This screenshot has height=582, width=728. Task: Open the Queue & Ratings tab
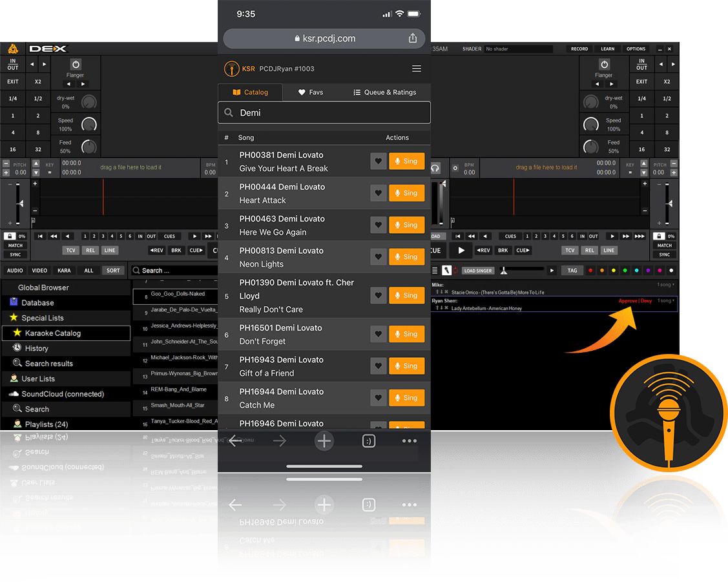(x=385, y=92)
